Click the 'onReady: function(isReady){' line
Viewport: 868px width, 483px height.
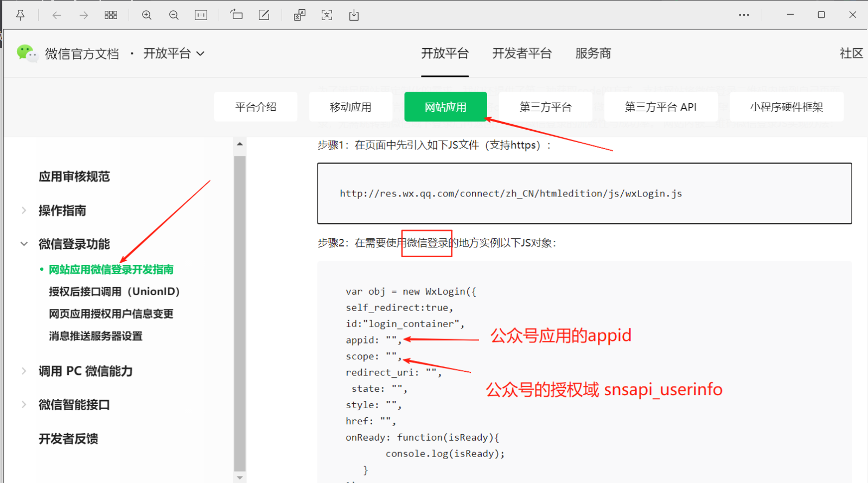[423, 437]
